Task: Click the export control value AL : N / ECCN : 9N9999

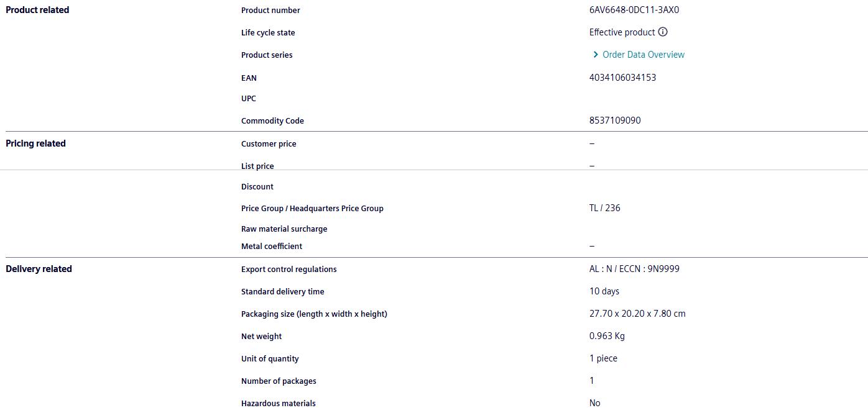Action: [x=634, y=269]
